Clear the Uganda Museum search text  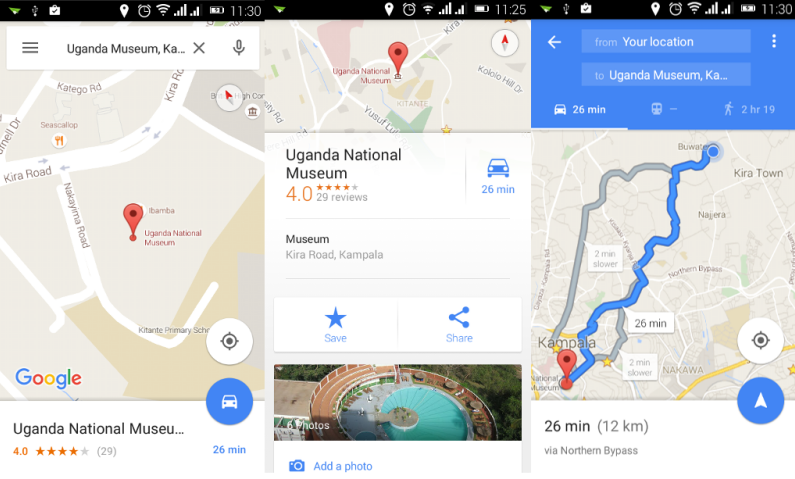click(x=199, y=48)
